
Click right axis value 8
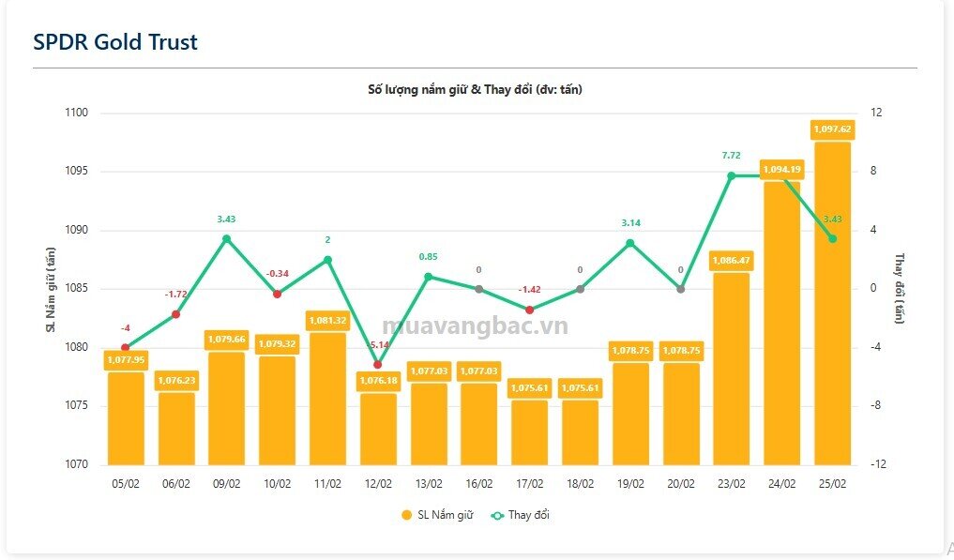pyautogui.click(x=873, y=171)
